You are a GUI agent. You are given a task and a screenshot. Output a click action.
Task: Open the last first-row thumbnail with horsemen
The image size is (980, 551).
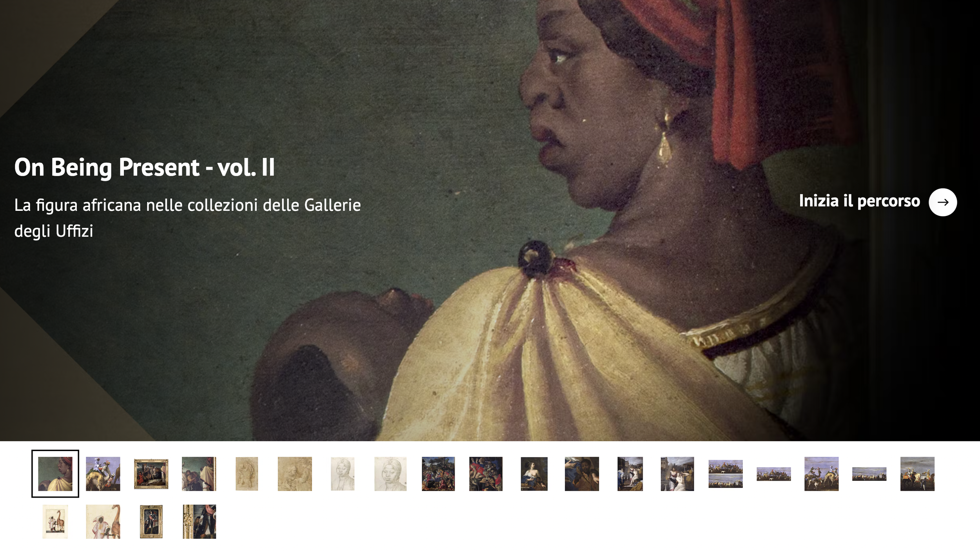pos(917,473)
